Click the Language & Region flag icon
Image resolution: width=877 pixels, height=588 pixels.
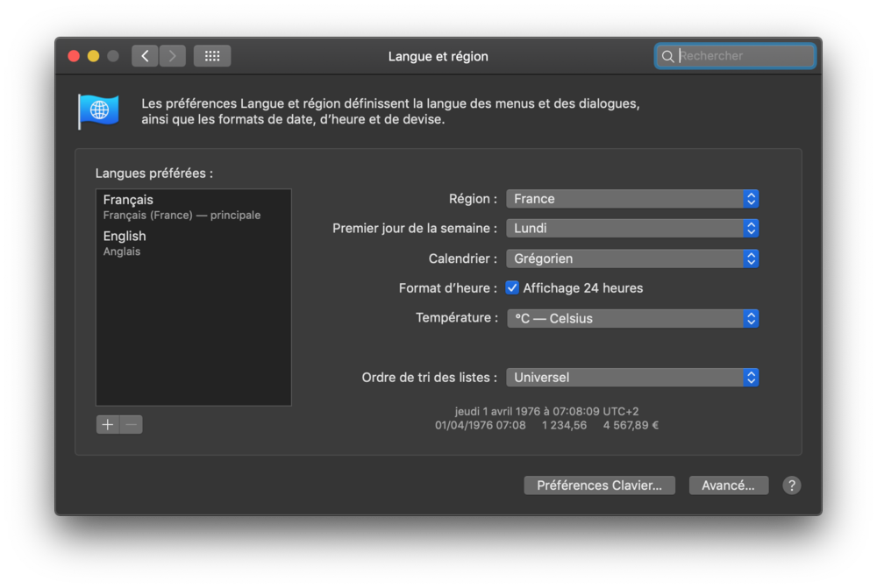coord(97,110)
